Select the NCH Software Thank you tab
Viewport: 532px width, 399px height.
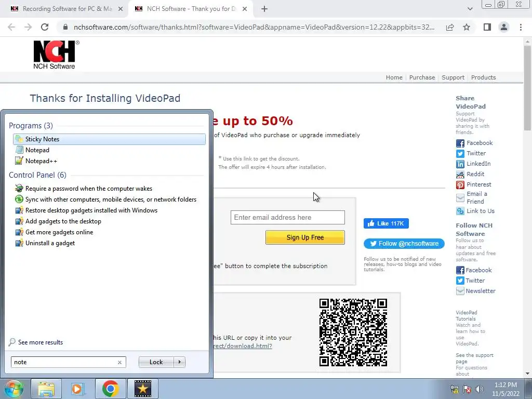coord(191,9)
